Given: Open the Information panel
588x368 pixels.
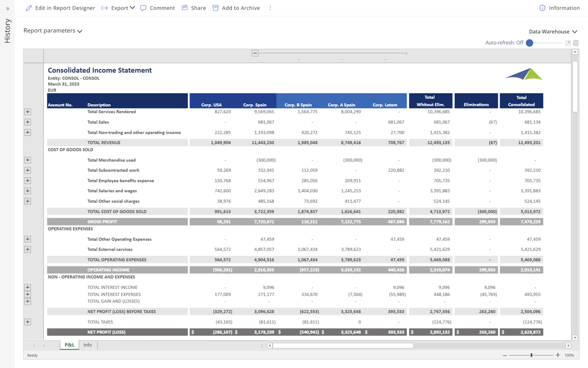Looking at the screenshot, I should 559,8.
